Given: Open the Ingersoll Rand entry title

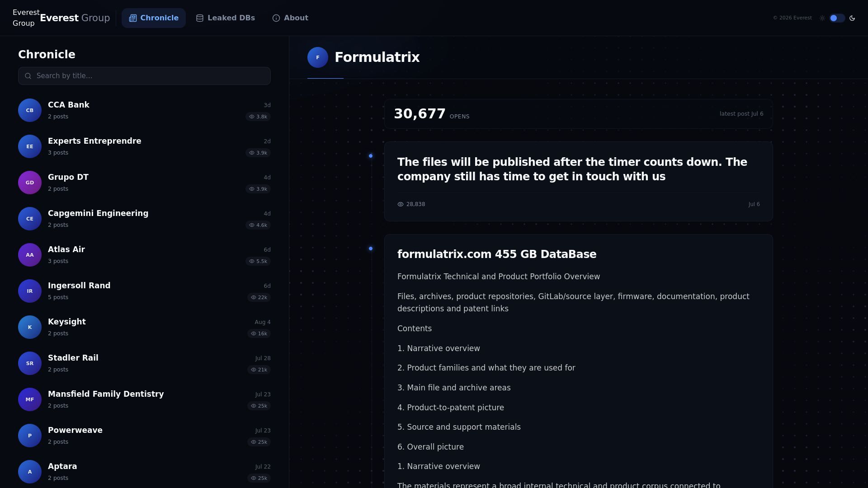Looking at the screenshot, I should [x=79, y=286].
